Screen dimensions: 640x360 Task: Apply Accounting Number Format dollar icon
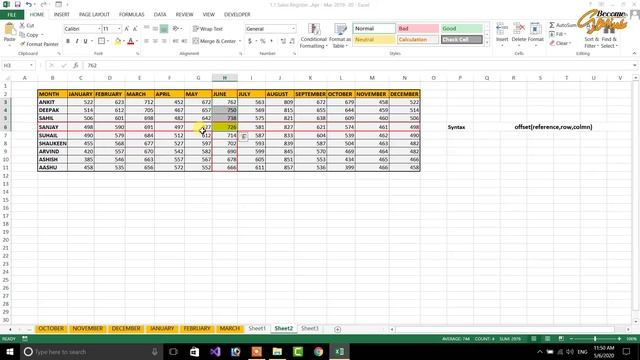point(250,41)
